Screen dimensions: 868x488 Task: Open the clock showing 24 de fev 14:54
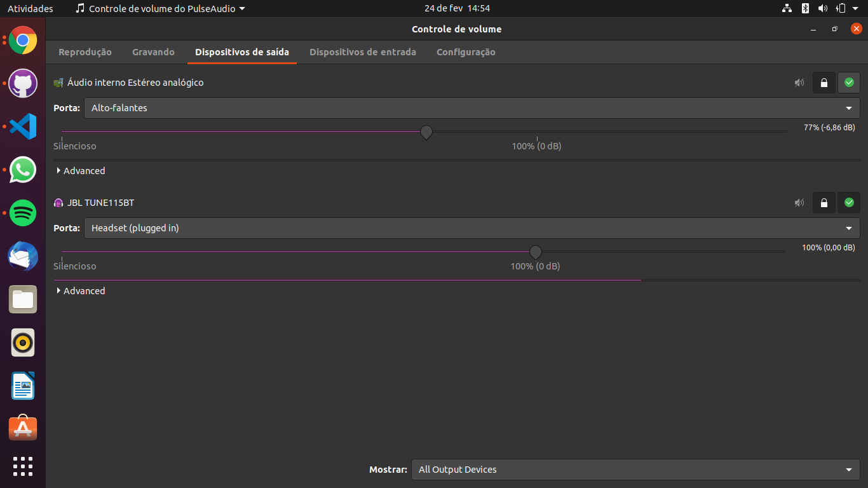[x=458, y=9]
